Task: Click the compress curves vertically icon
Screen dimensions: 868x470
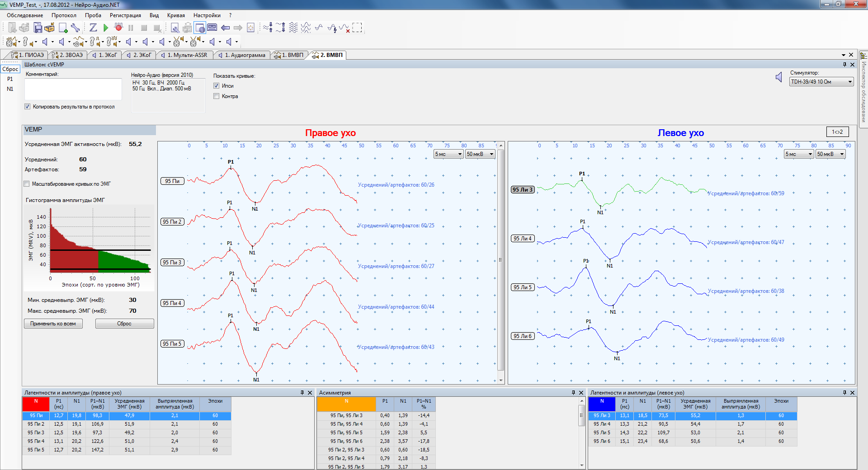Action: tap(268, 28)
